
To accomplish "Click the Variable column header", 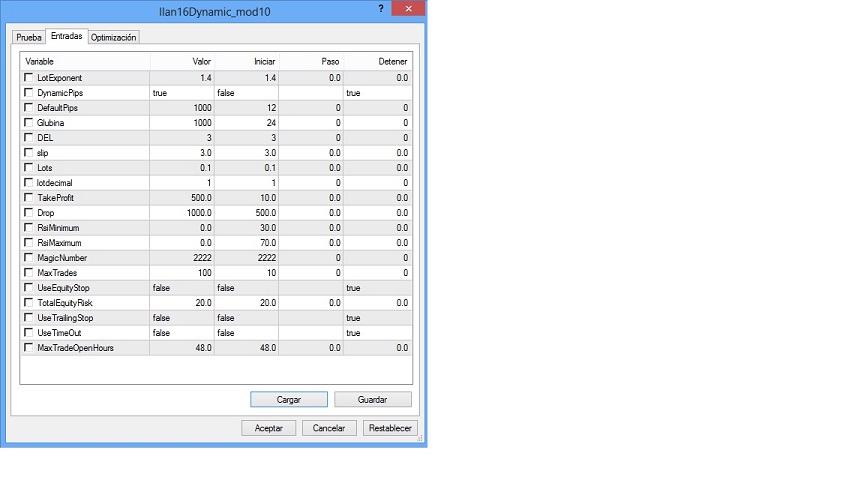I will point(85,62).
